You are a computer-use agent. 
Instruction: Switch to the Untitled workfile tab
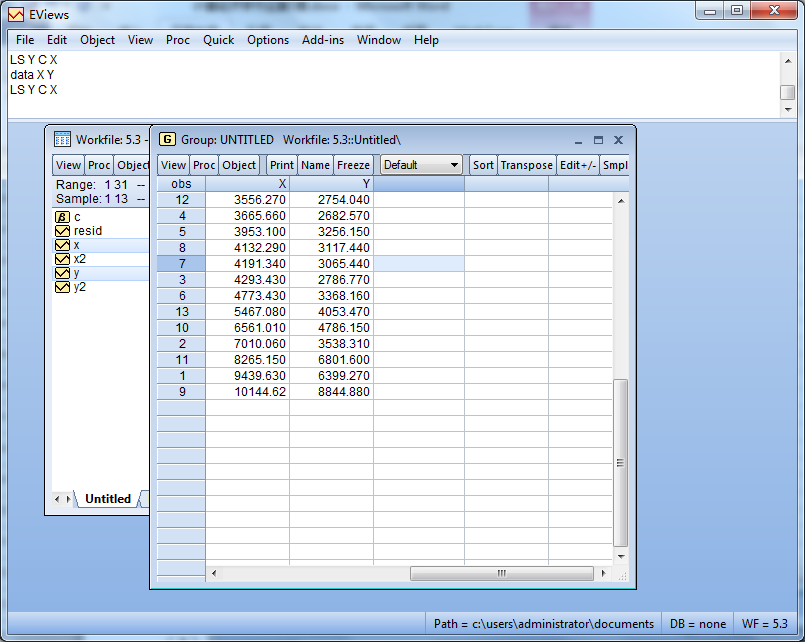(107, 499)
